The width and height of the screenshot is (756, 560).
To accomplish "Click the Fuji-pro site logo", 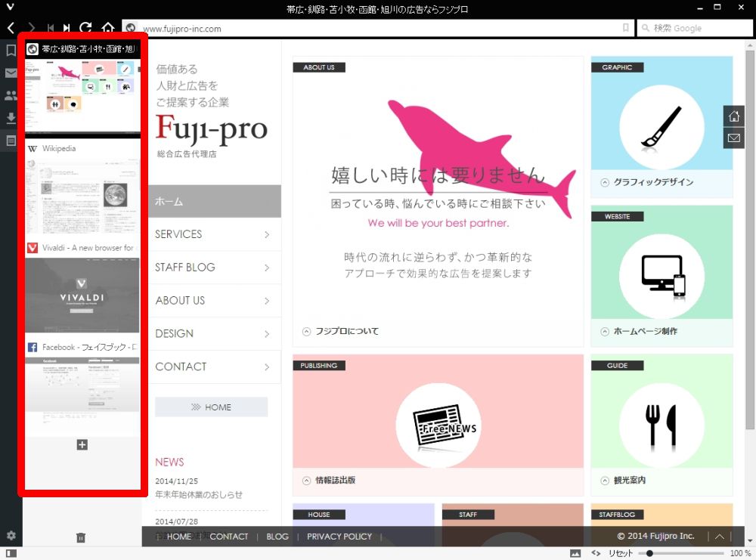I will pyautogui.click(x=211, y=129).
